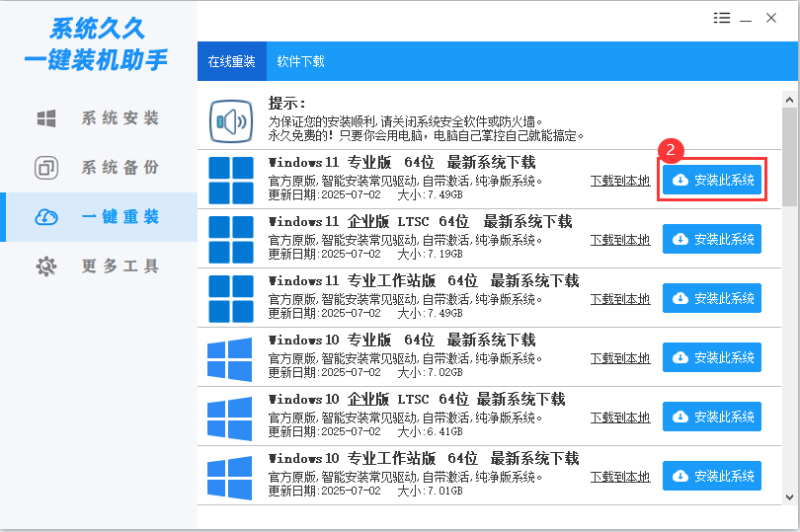The height and width of the screenshot is (532, 800).
Task: Click the Windows 11 企业版 LTSC logo icon
Action: coord(230,240)
